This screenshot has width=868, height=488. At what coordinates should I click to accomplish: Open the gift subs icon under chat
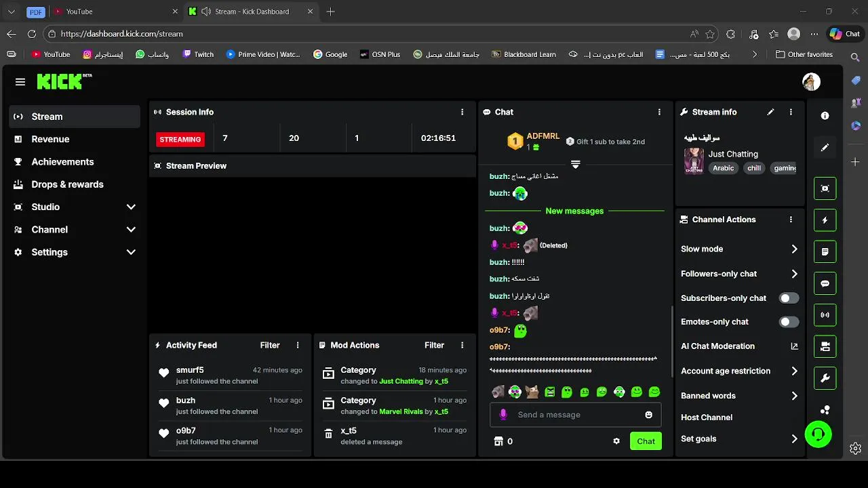pos(498,441)
